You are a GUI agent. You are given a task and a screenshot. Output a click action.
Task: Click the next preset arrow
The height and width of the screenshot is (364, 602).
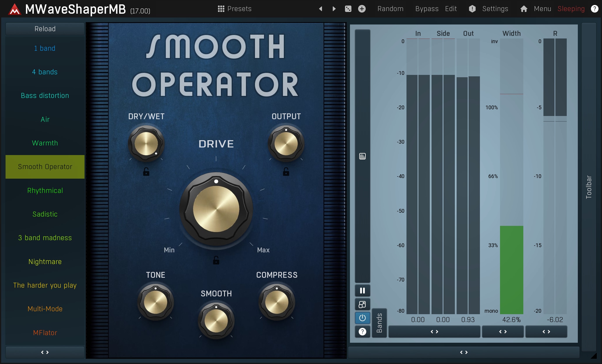[x=334, y=9]
